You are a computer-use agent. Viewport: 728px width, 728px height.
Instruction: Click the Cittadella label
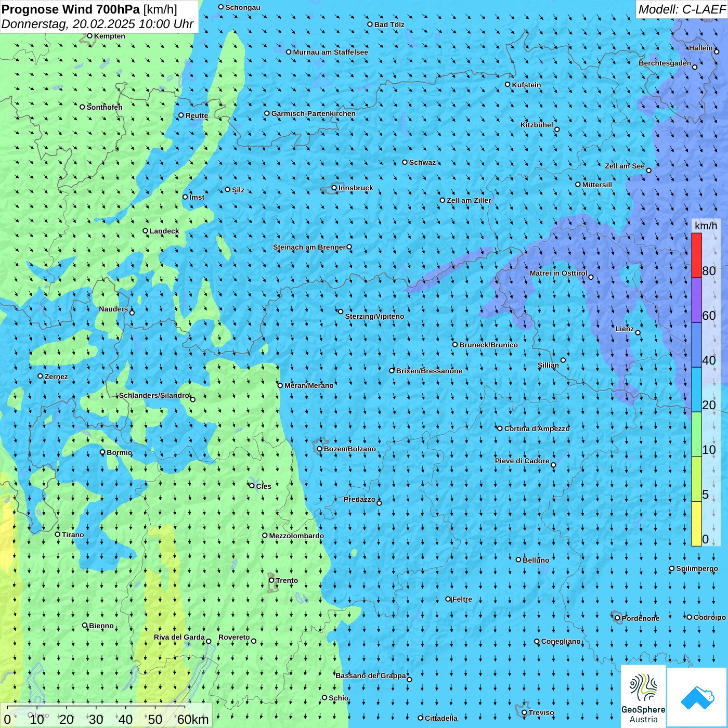[441, 718]
